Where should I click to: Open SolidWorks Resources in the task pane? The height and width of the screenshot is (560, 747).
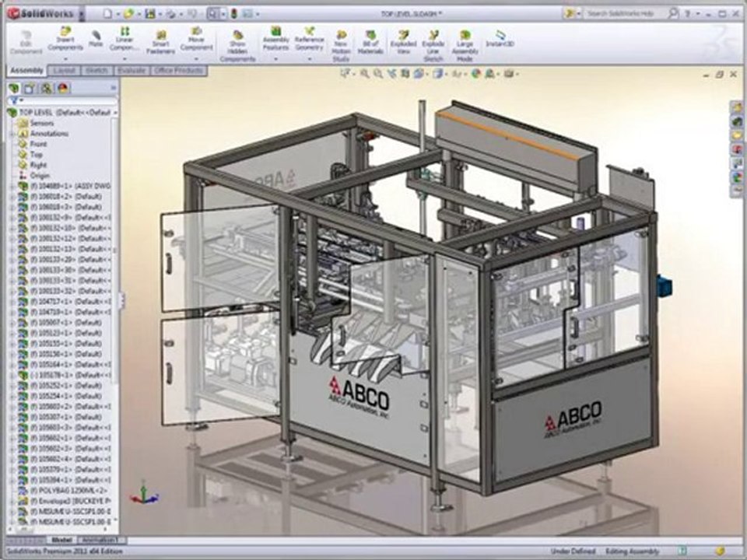pyautogui.click(x=738, y=107)
